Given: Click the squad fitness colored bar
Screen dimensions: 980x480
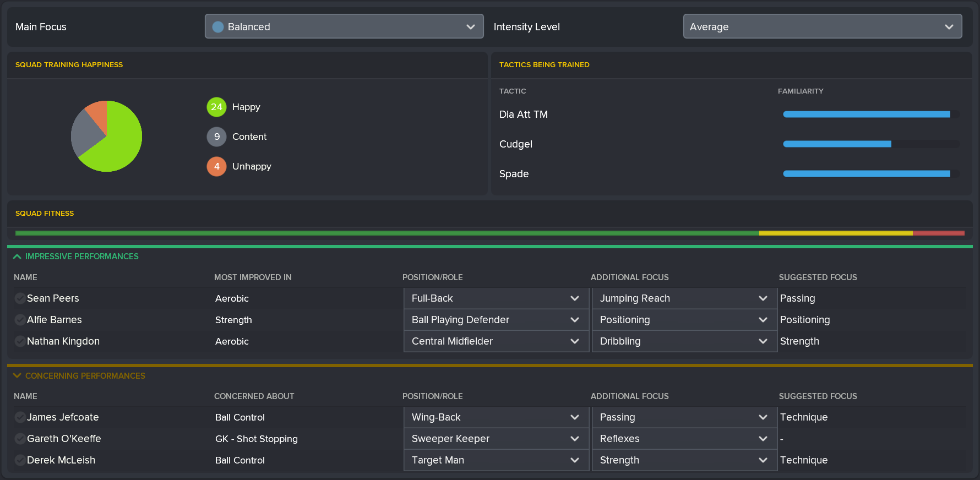Looking at the screenshot, I should [489, 233].
